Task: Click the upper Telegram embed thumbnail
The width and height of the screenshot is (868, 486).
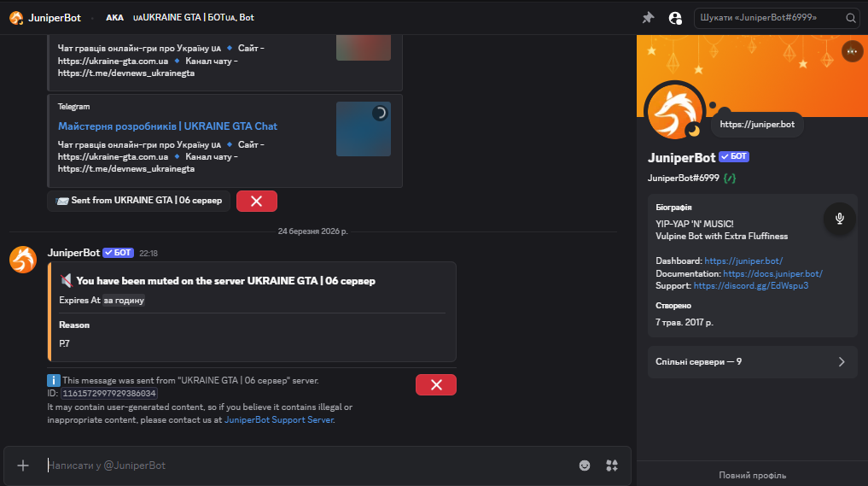Action: pyautogui.click(x=363, y=48)
